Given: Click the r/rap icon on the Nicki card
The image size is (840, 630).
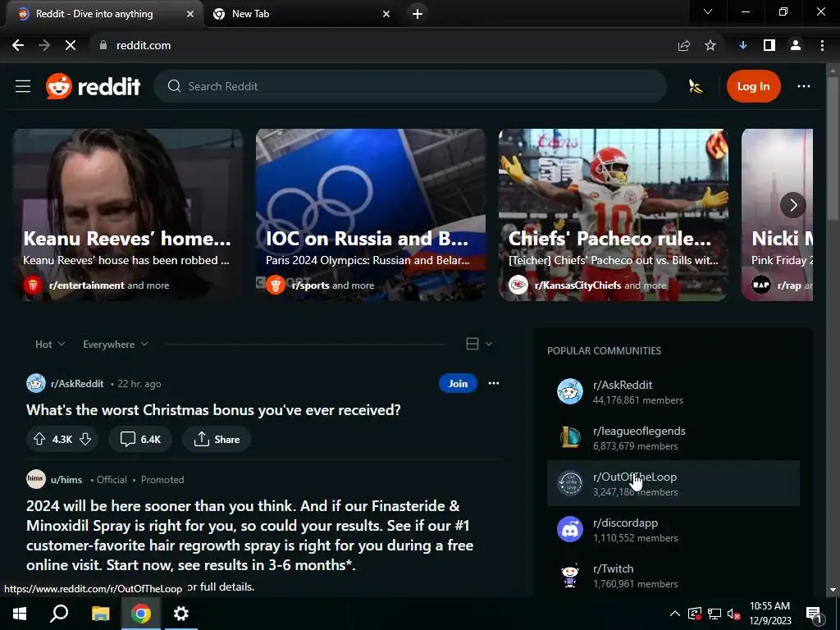Looking at the screenshot, I should pos(761,285).
